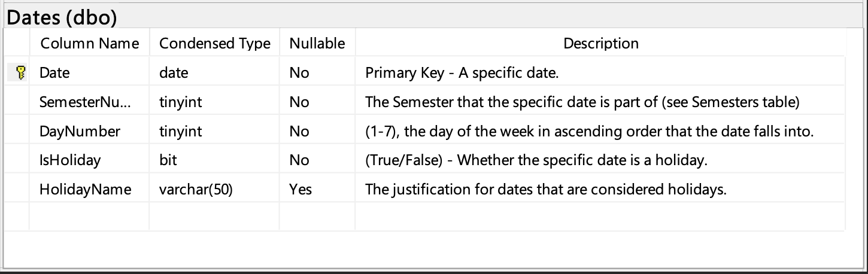Image resolution: width=868 pixels, height=274 pixels.
Task: Click the bit condensed type cell
Action: [168, 160]
